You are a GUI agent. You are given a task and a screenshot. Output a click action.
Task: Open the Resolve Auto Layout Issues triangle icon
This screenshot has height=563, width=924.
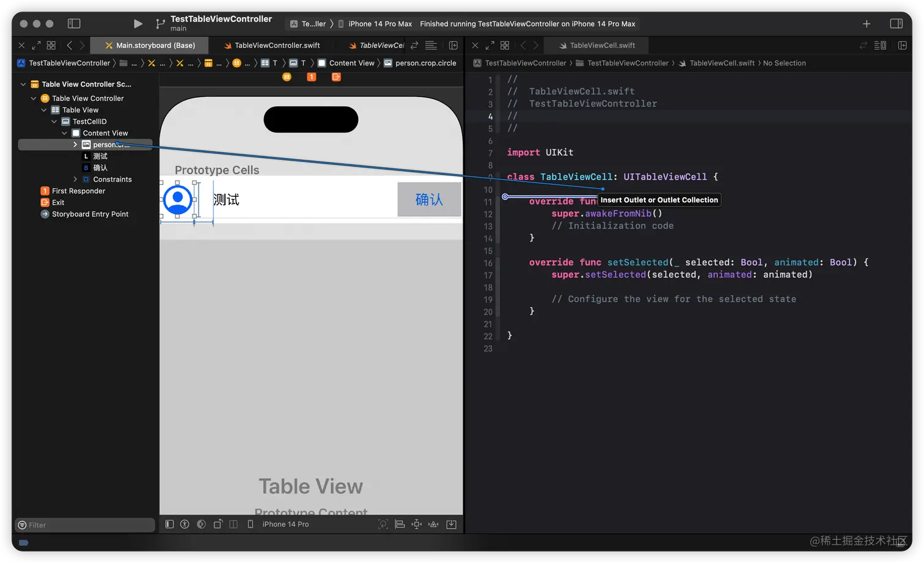433,524
